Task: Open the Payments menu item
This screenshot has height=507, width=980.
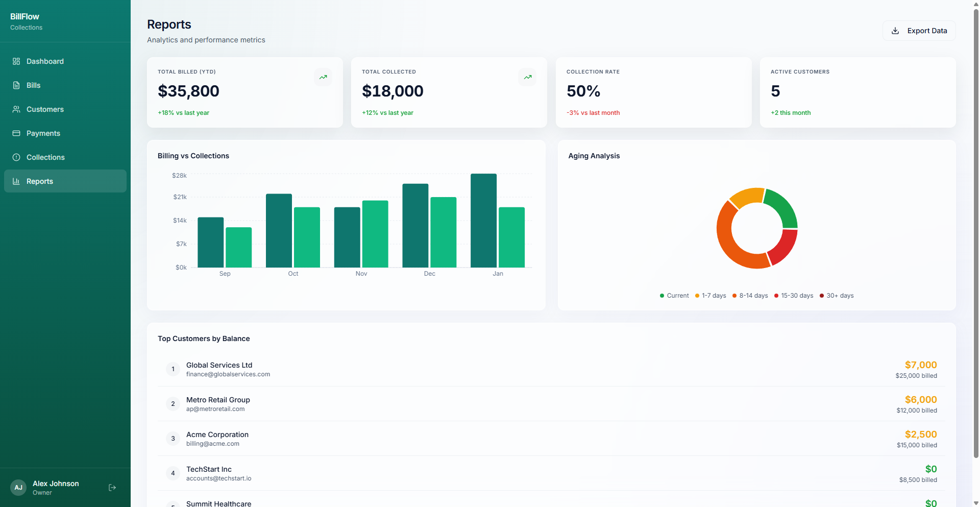Action: pyautogui.click(x=43, y=133)
